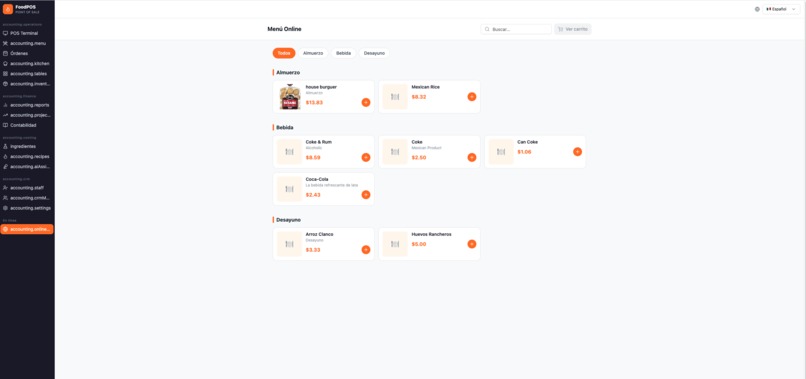This screenshot has height=379, width=806.
Task: Add the $2.50 Coke to cart
Action: pos(472,157)
